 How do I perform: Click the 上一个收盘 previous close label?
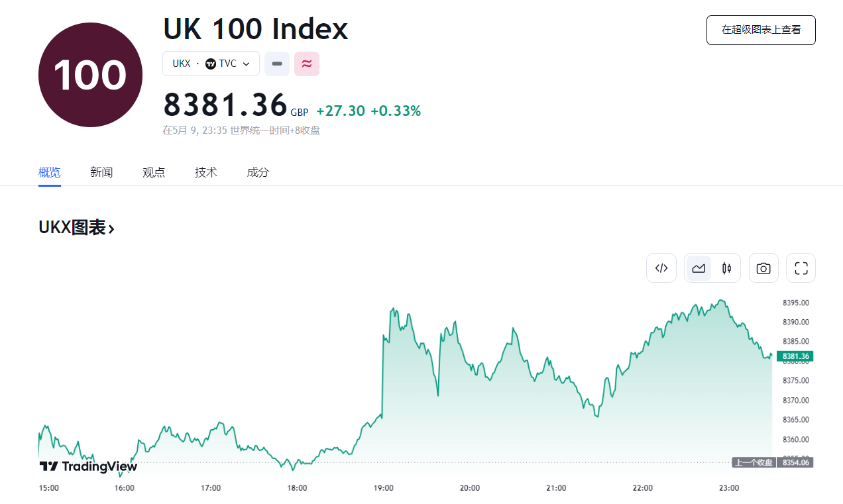pyautogui.click(x=754, y=462)
